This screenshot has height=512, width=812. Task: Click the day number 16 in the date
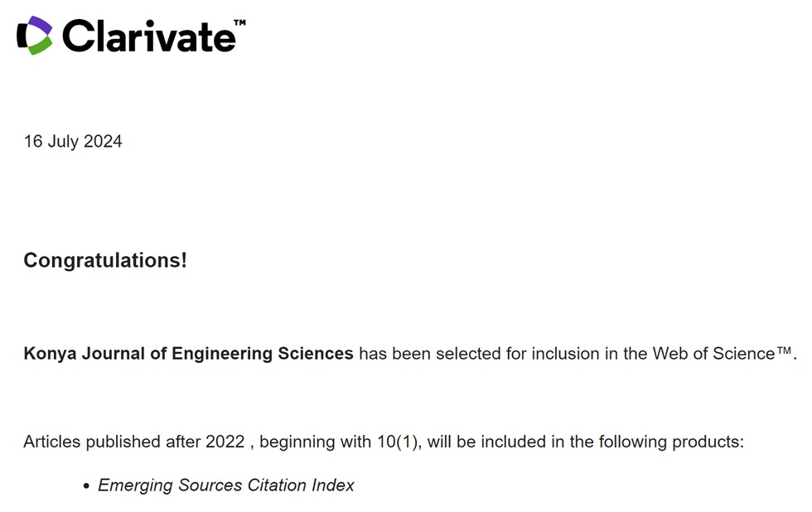coord(32,142)
